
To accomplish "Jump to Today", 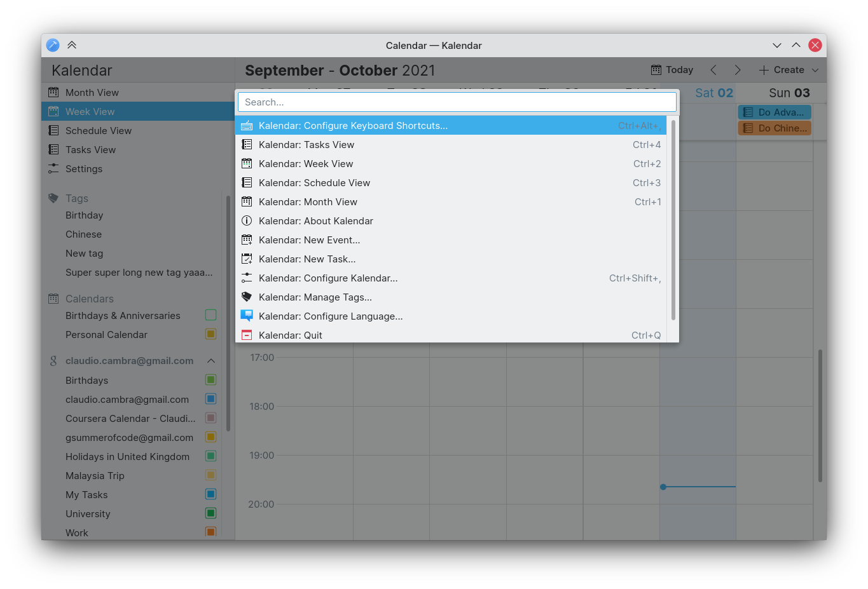I will pos(672,70).
